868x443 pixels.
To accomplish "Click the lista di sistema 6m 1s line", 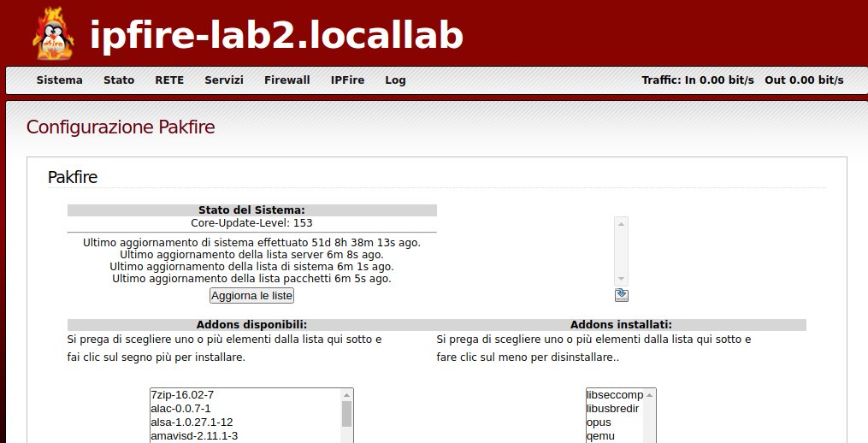I will (252, 266).
